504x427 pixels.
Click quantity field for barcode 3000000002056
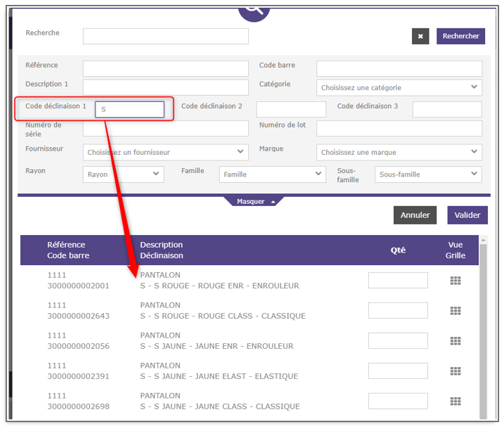point(398,340)
